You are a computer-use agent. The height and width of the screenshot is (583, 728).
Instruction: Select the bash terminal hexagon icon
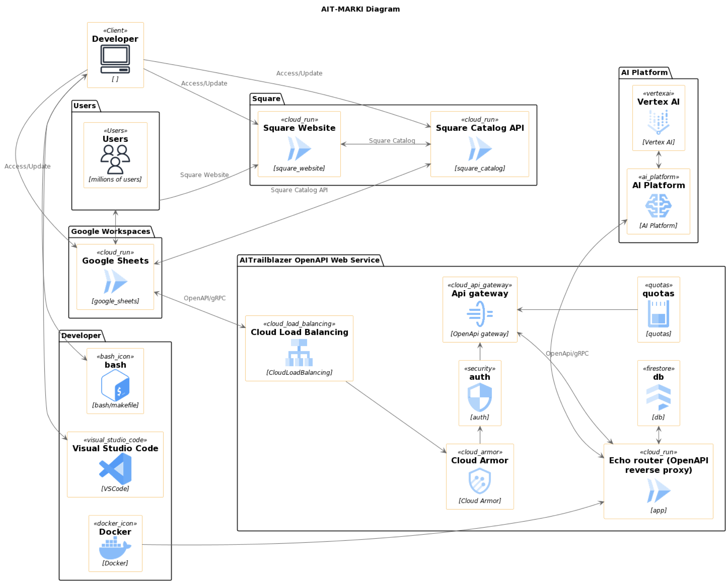(x=115, y=385)
